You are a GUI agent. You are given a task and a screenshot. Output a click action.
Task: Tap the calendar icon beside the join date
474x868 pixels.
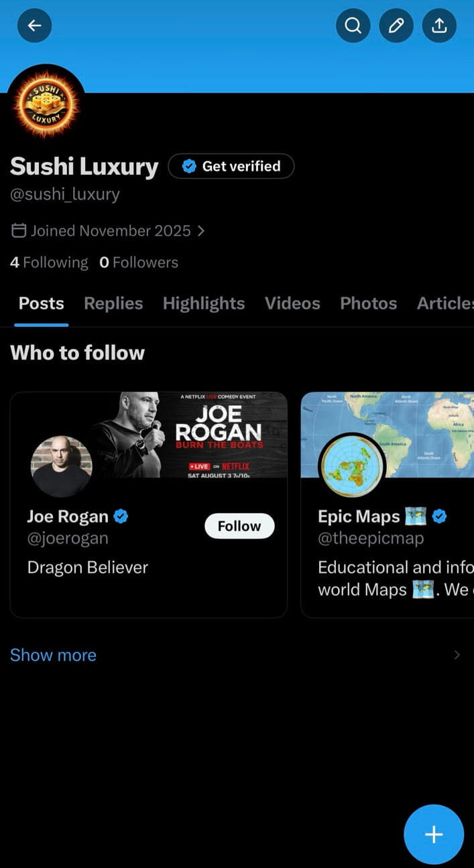click(19, 231)
